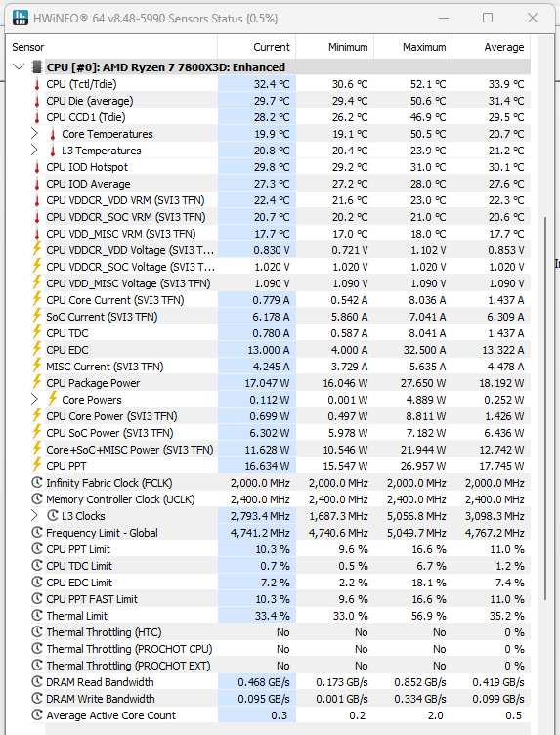Click lightning icon beside SoC Current
This screenshot has width=560, height=735.
coord(37,316)
